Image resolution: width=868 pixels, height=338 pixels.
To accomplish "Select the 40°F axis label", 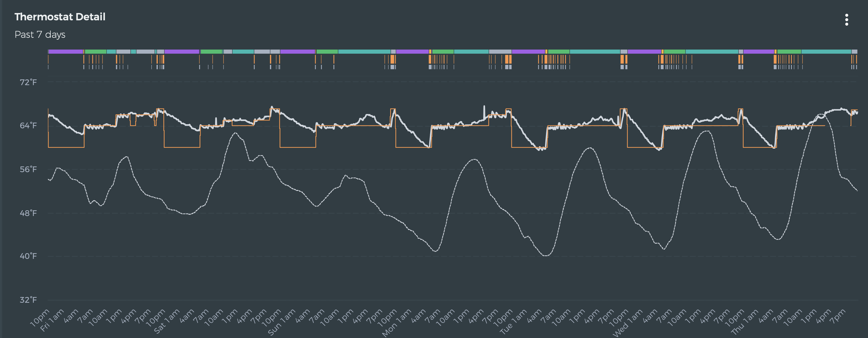I will [28, 256].
